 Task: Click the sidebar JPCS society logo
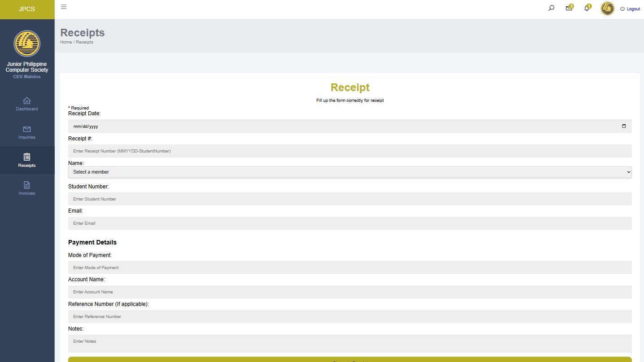27,44
